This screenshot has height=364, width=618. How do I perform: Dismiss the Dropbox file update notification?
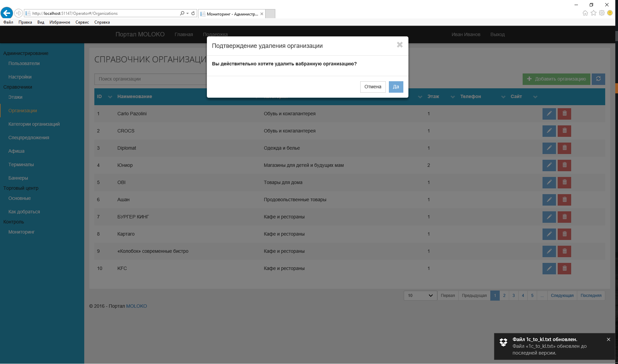pyautogui.click(x=609, y=339)
